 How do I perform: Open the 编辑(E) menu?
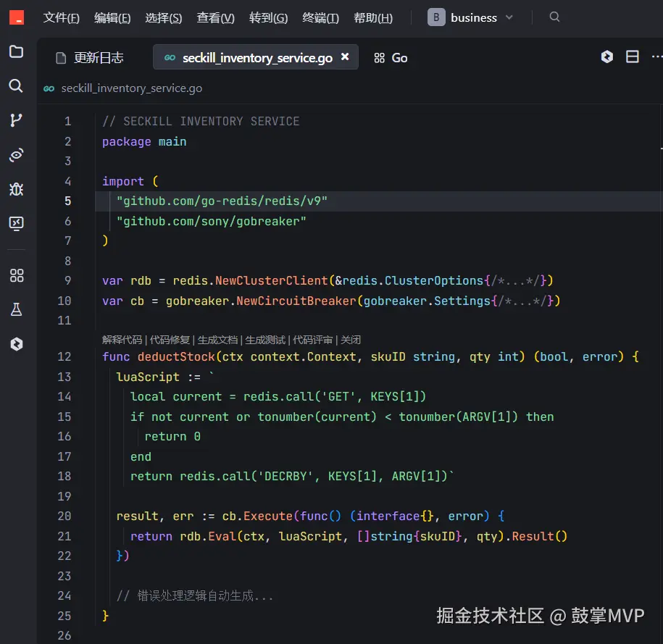pyautogui.click(x=112, y=18)
